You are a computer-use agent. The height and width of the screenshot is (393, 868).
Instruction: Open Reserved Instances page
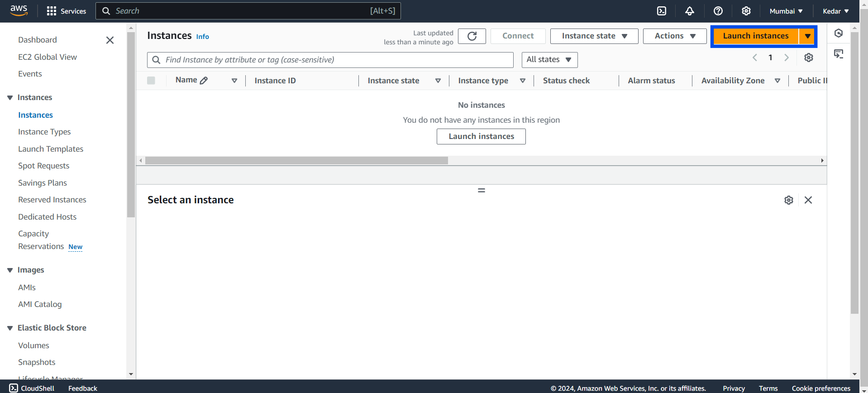tap(52, 200)
